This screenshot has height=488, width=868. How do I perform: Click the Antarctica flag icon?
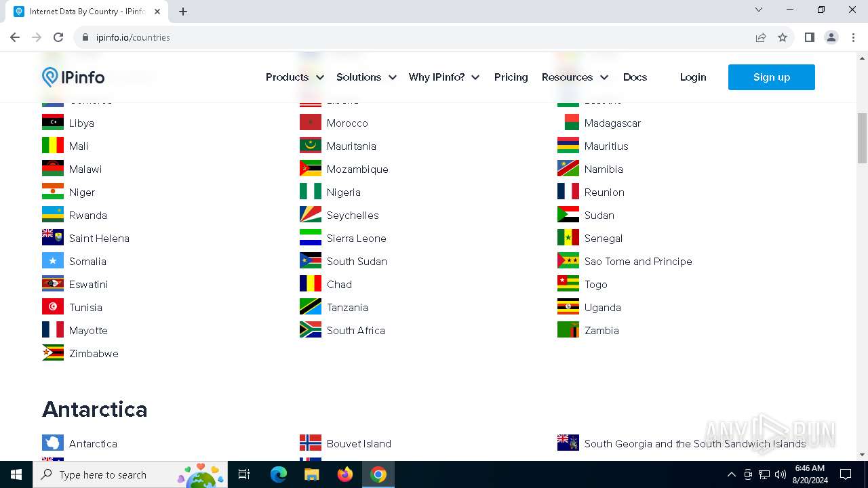point(53,443)
